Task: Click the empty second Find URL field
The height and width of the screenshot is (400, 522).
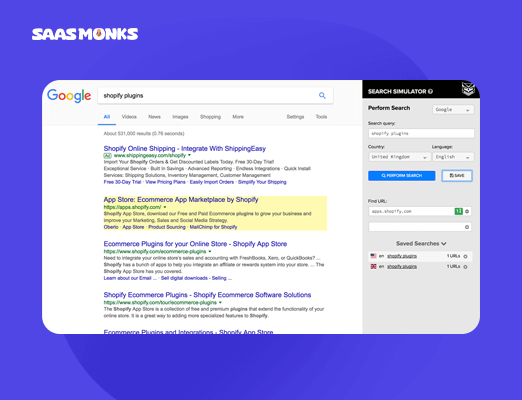Action: tap(420, 227)
